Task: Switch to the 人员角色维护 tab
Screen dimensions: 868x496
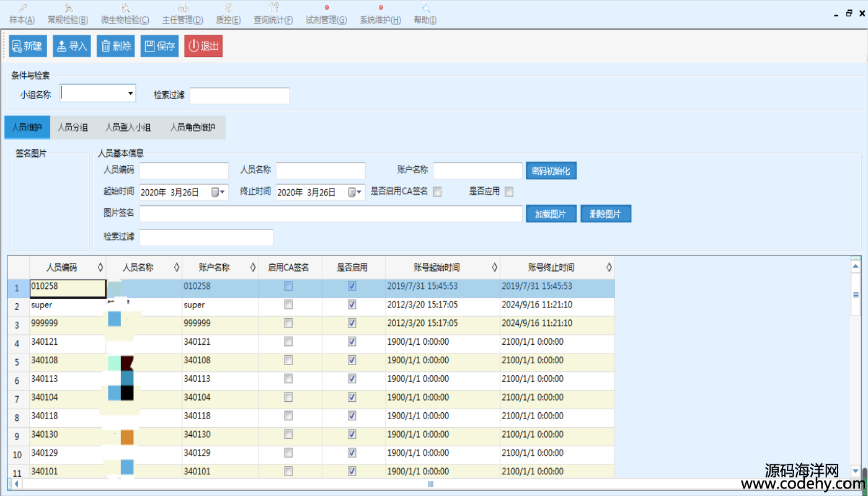Action: point(193,127)
